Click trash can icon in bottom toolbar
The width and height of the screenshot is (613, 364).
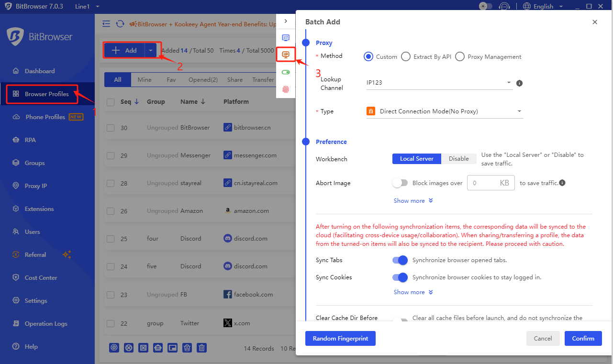(x=202, y=348)
